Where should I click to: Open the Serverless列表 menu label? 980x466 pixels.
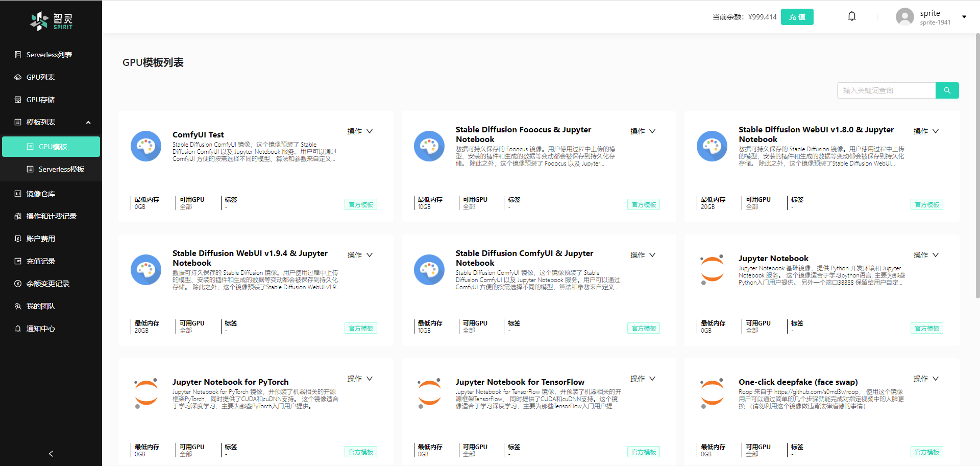49,55
